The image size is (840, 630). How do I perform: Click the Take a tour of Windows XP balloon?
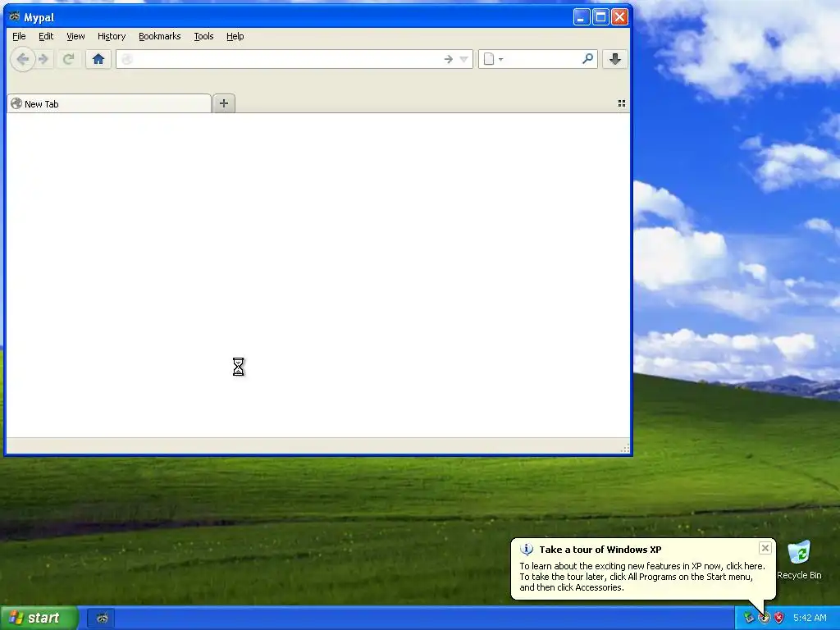642,568
